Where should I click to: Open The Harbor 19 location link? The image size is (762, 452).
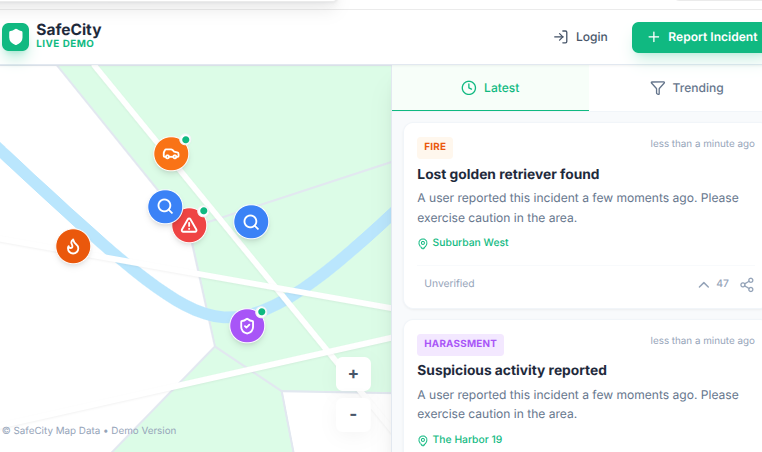click(x=466, y=440)
